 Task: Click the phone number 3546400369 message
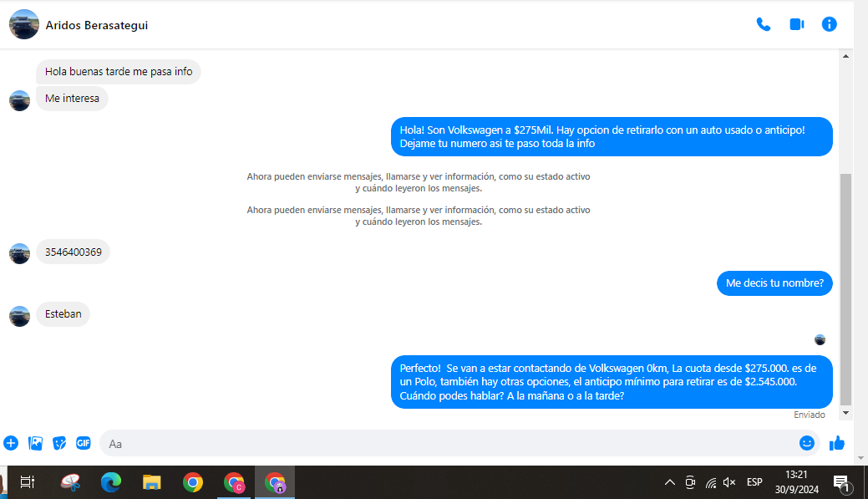73,252
